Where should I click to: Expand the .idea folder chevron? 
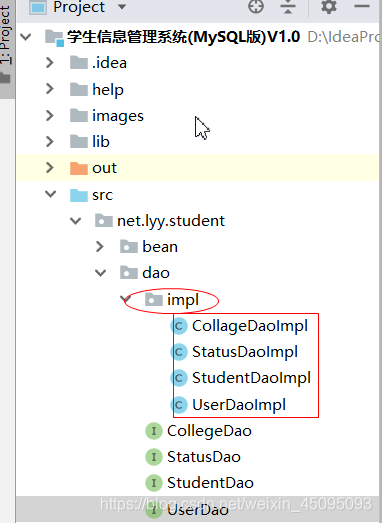coord(50,62)
